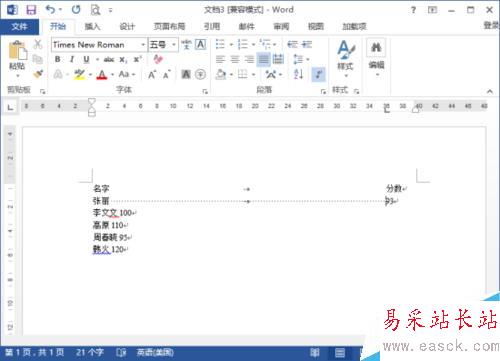Image resolution: width=500 pixels, height=361 pixels.
Task: Switch to the 插入 Insert tab
Action: 92,26
